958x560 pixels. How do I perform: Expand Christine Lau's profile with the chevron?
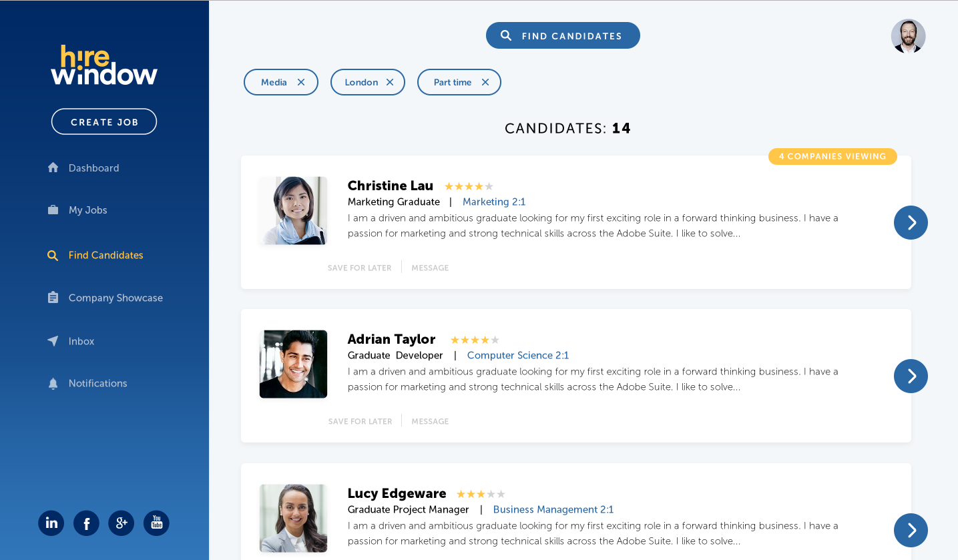point(911,222)
